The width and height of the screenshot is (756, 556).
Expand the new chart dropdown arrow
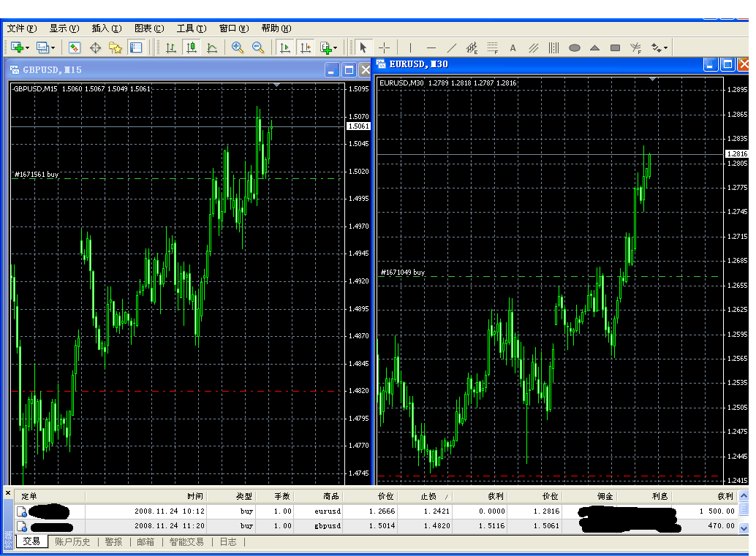[27, 48]
